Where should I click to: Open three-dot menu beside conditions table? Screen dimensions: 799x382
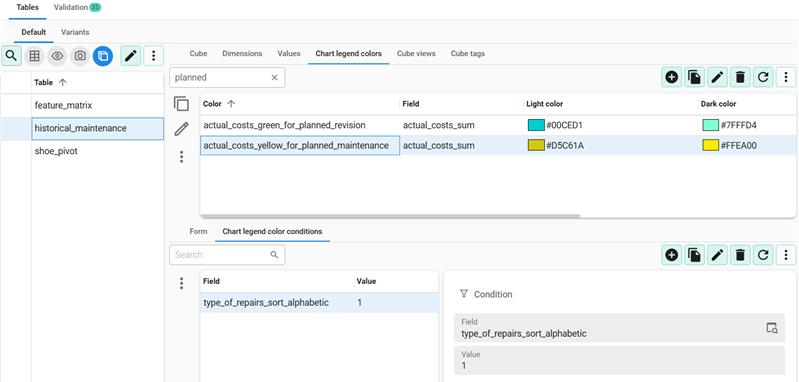click(181, 283)
